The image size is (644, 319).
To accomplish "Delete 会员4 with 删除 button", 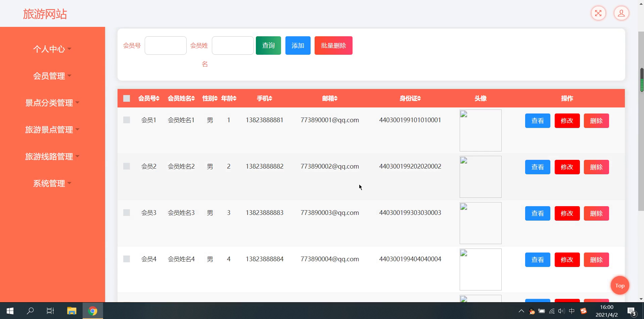I will (596, 260).
